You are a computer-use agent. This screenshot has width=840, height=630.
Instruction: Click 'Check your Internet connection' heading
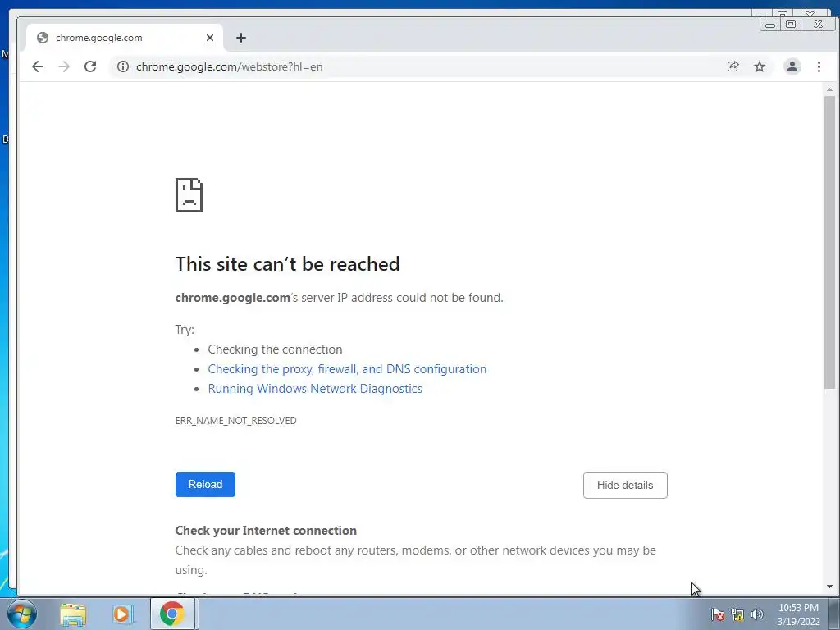[x=266, y=531]
